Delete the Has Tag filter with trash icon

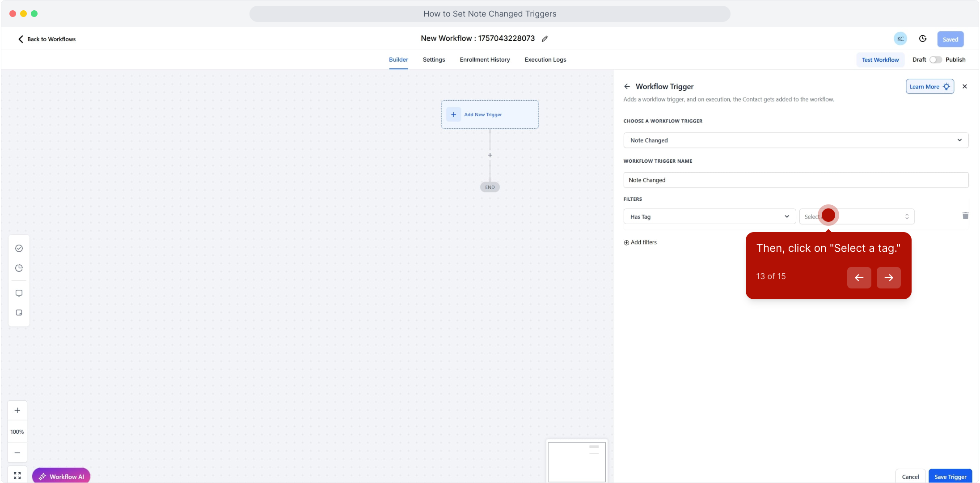click(965, 216)
